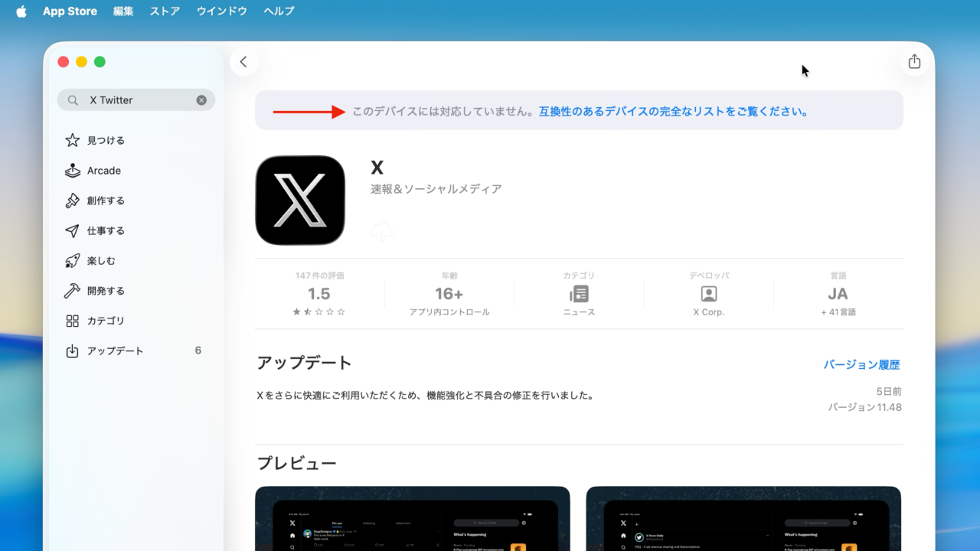Go back using the back arrow

point(243,61)
